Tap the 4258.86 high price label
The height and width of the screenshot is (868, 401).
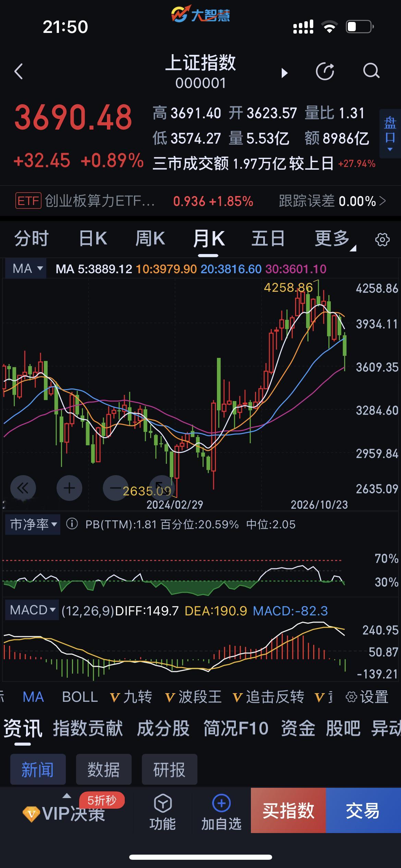[x=288, y=287]
